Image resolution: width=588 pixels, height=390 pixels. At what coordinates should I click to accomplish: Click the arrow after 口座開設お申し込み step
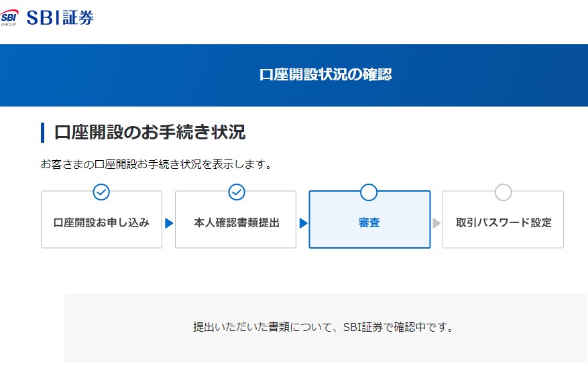tap(169, 223)
